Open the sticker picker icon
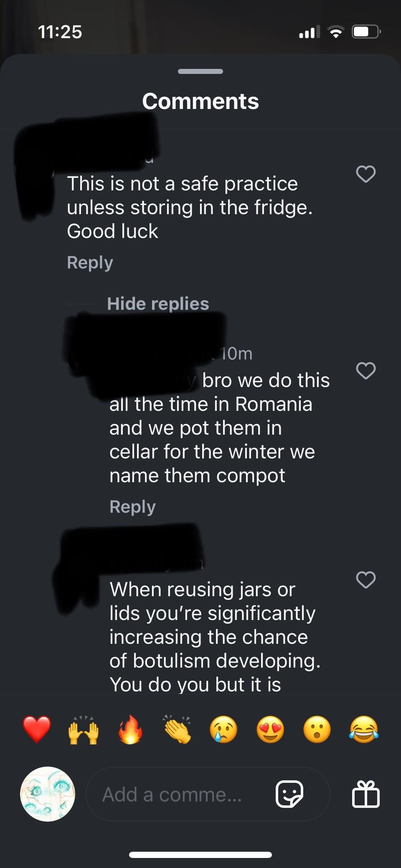 pos(289,794)
